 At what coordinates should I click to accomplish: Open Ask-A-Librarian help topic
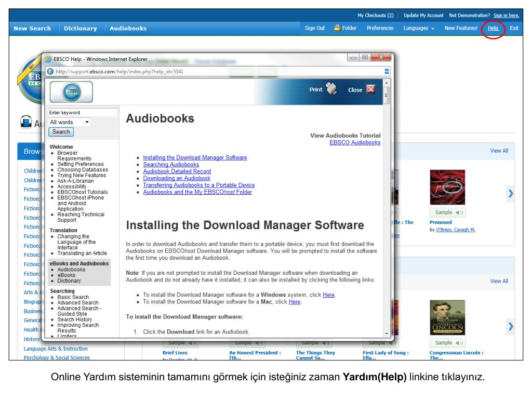75,181
